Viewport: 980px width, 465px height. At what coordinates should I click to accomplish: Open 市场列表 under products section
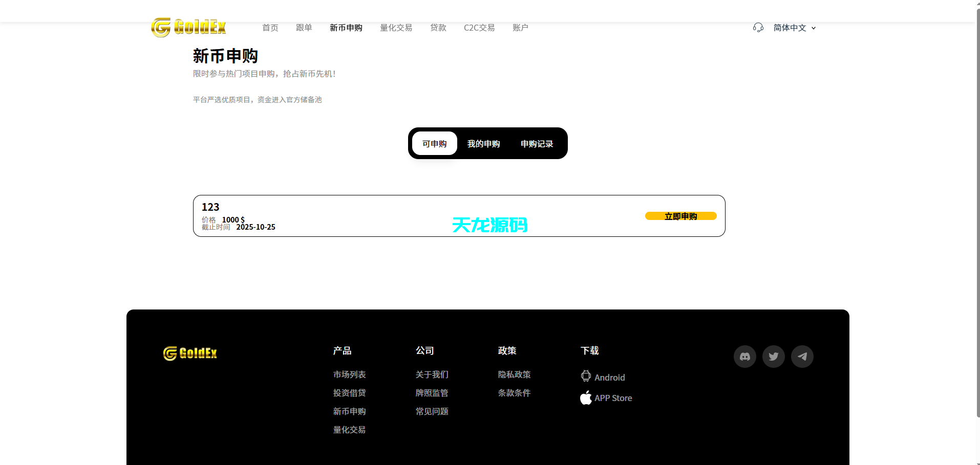click(349, 374)
